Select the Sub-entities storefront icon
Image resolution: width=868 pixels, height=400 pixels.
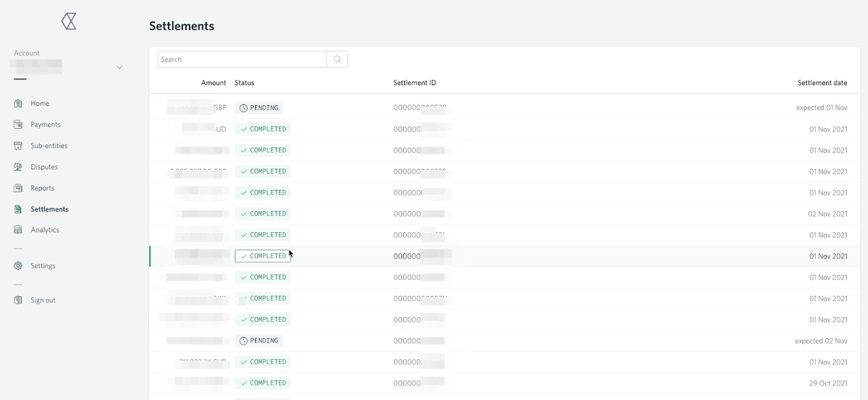pyautogui.click(x=18, y=145)
